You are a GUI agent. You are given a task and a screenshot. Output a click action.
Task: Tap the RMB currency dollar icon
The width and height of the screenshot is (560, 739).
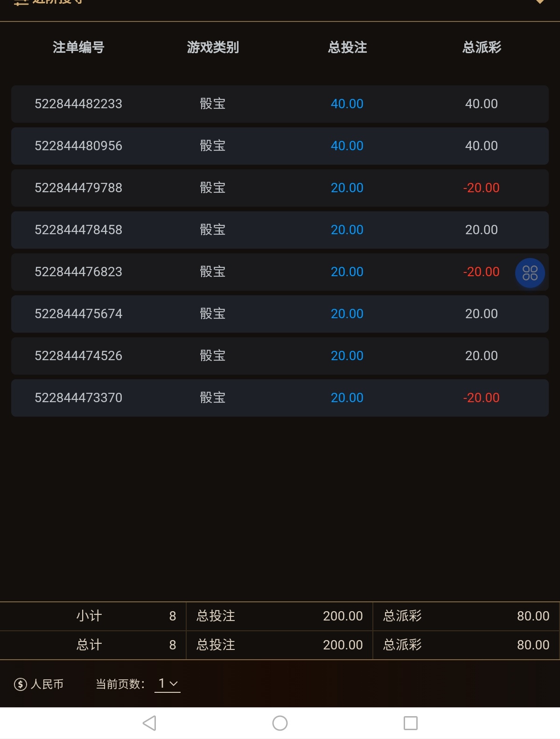[21, 684]
